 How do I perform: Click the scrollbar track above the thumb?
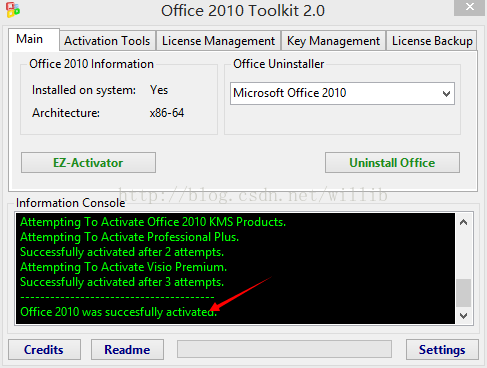tap(463, 255)
